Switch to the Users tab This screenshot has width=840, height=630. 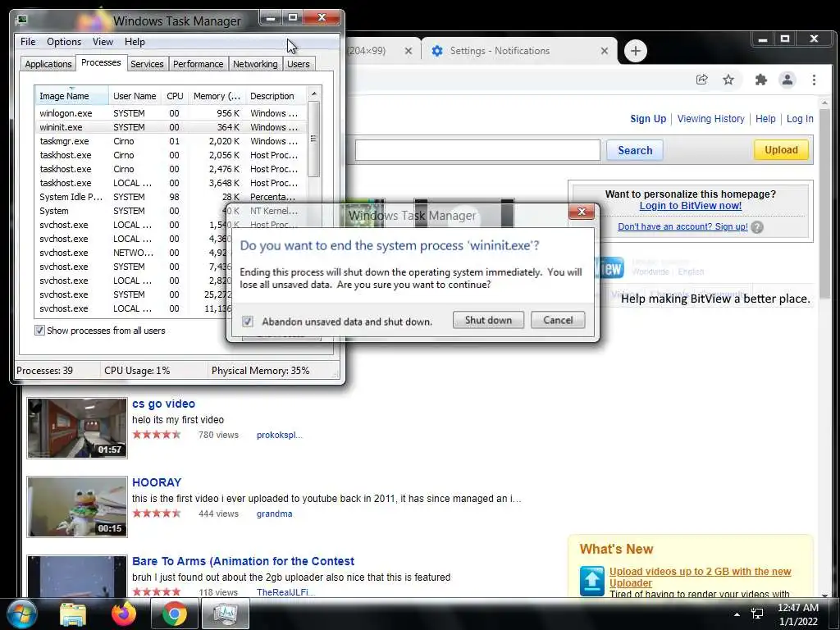299,64
